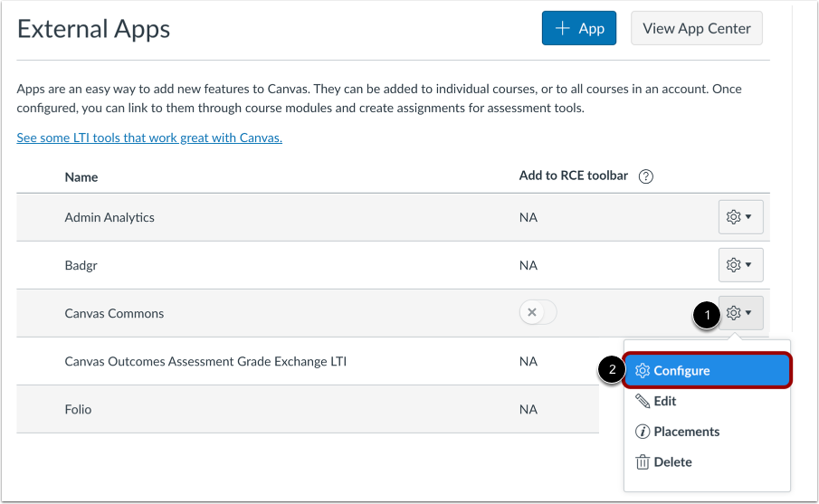Open View App Center
The height and width of the screenshot is (504, 819).
[696, 28]
